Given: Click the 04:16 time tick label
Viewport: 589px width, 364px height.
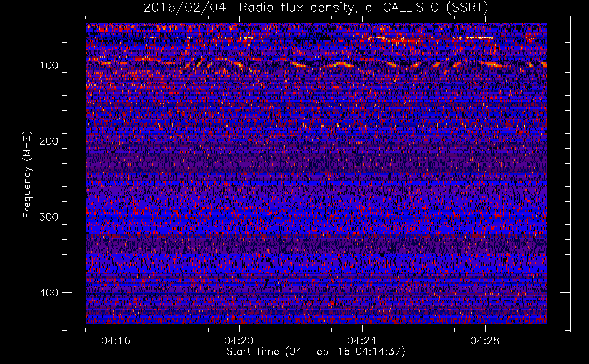Looking at the screenshot, I should coord(116,341).
